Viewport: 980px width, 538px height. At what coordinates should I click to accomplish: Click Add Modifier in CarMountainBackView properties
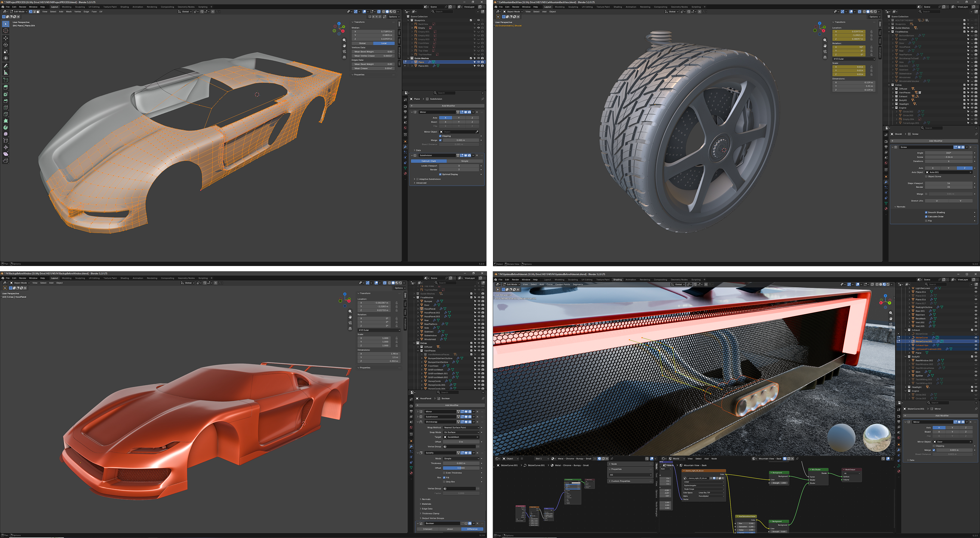pos(933,141)
